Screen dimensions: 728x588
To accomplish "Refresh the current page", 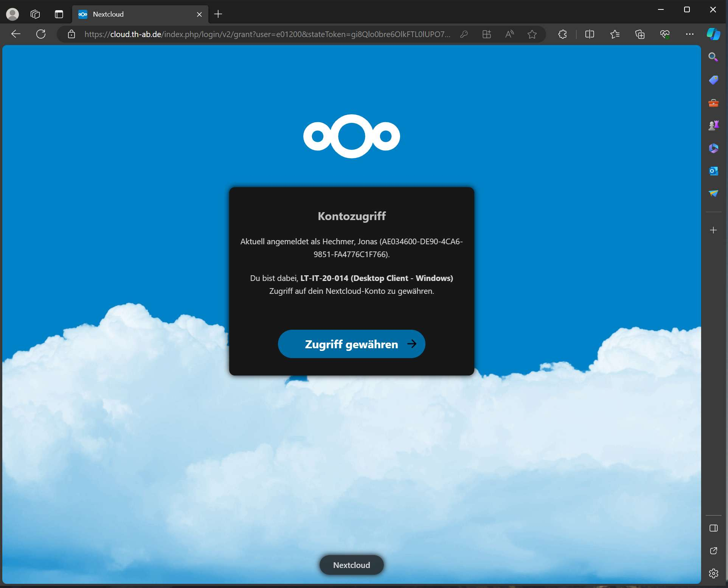I will pos(41,34).
